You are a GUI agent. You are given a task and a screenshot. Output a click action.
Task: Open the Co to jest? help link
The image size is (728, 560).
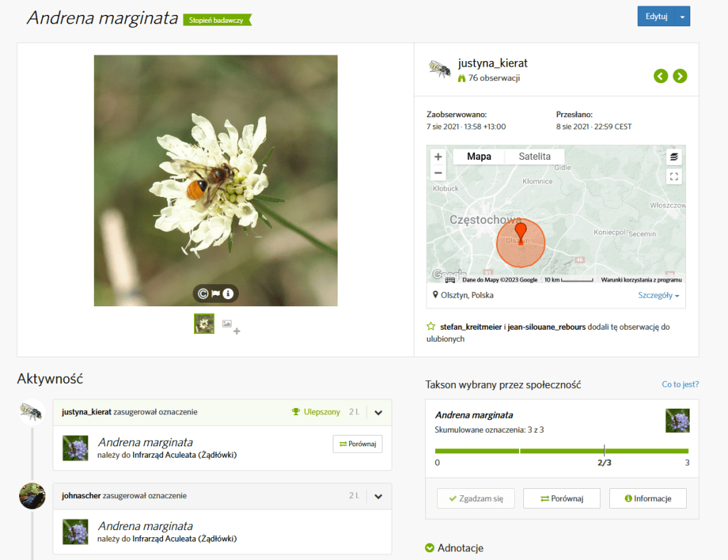click(x=680, y=384)
